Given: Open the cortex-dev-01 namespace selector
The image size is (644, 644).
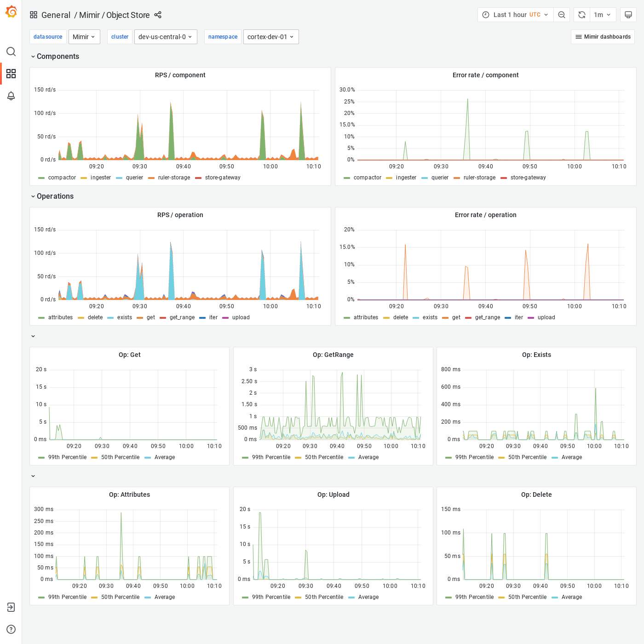Looking at the screenshot, I should [x=271, y=36].
